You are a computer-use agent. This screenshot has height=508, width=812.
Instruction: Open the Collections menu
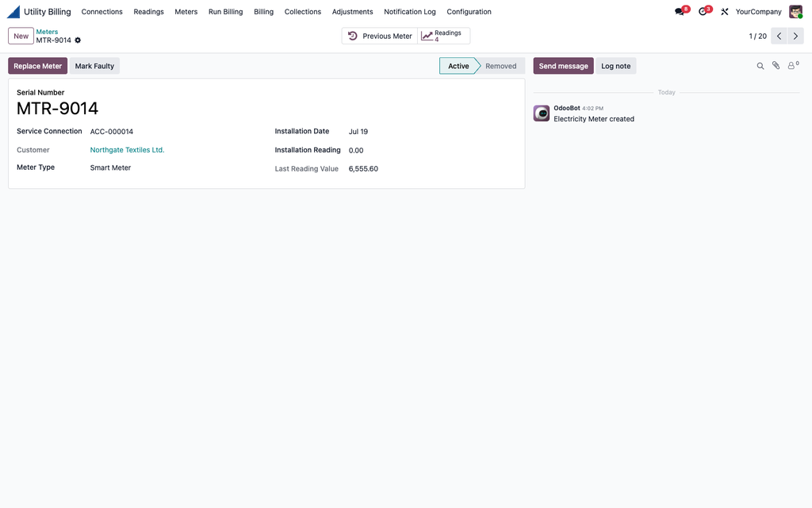303,11
